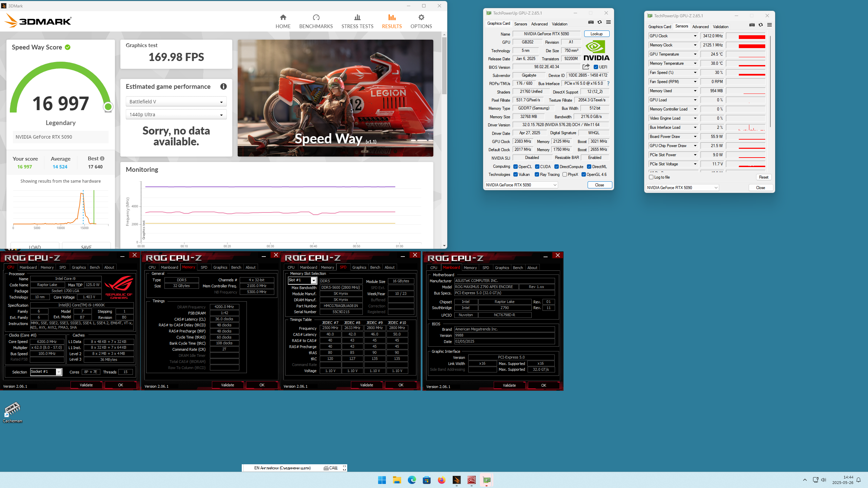Click the info icon beside Estimated game performance
Image resolution: width=868 pixels, height=488 pixels.
coord(223,86)
